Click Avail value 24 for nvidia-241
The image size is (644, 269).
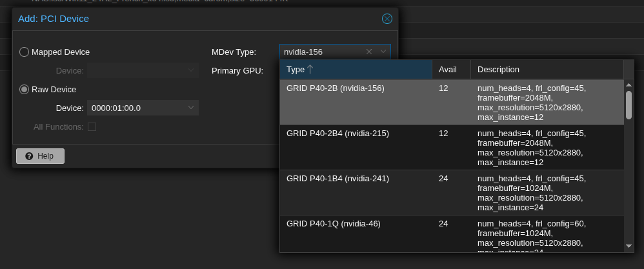tap(443, 179)
